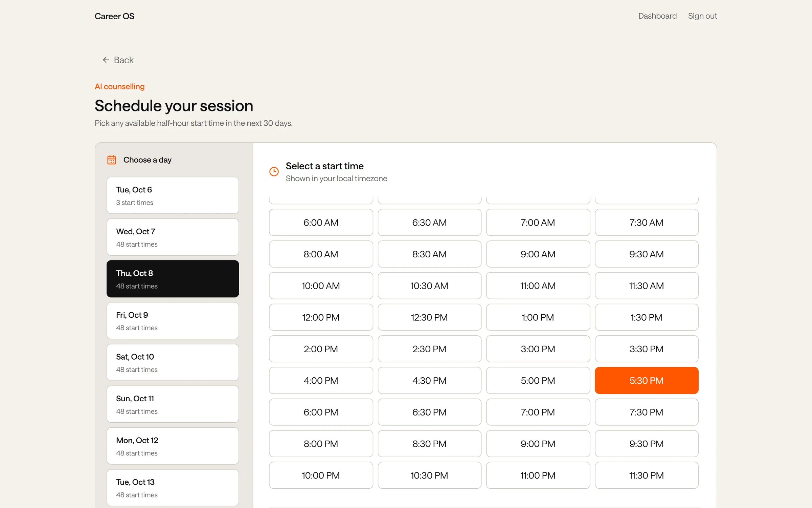Viewport: 812px width, 508px height.
Task: Select the 6:30 PM slot
Action: (429, 412)
